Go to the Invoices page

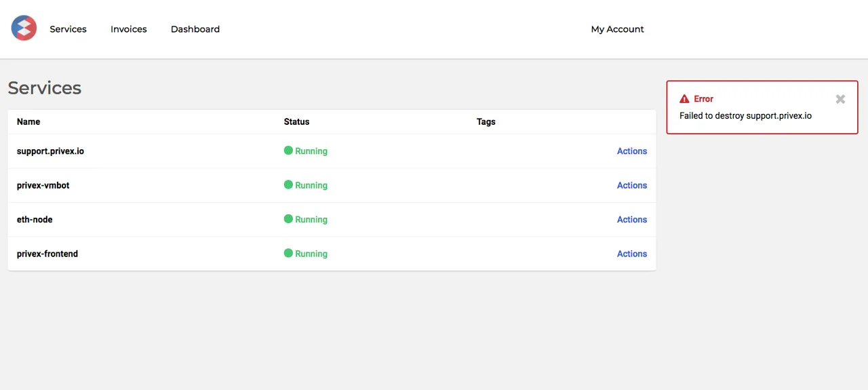[x=129, y=29]
